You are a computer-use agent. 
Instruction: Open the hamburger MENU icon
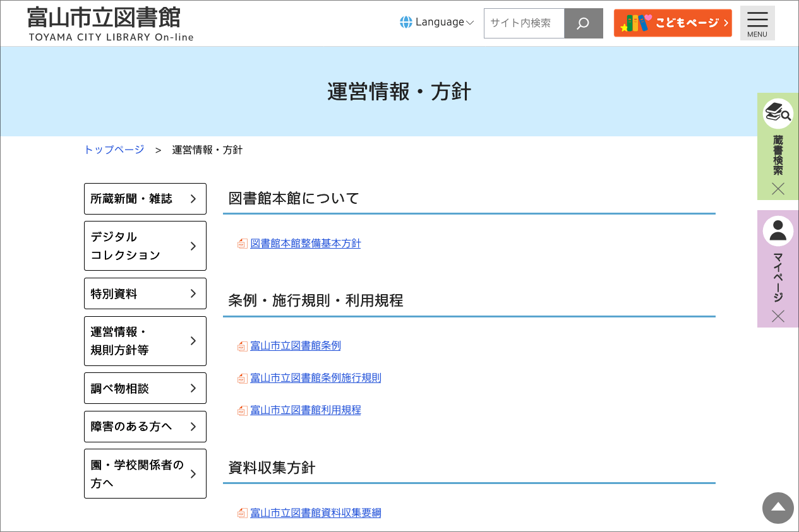pos(757,23)
